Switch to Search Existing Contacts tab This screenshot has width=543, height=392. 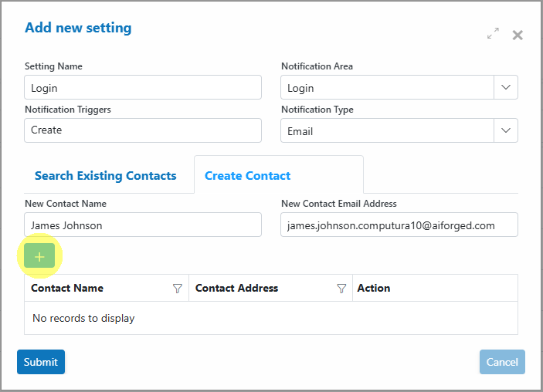tap(106, 176)
